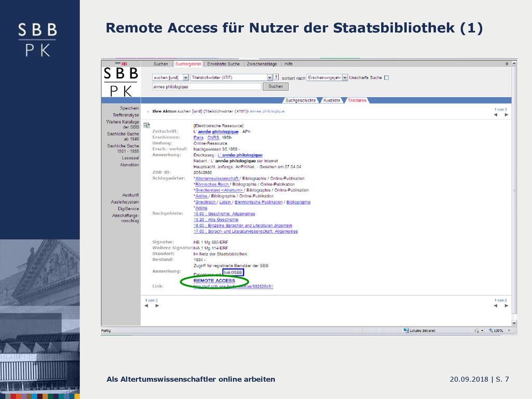The height and width of the screenshot is (399, 532).
Task: Click the record format icon beside the entry
Action: pos(147,126)
